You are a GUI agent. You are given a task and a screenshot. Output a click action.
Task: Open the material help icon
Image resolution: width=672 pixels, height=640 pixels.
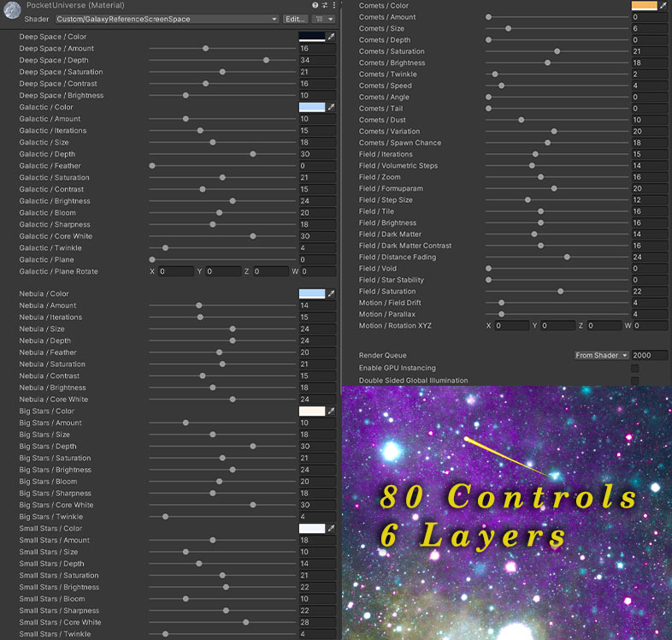(315, 5)
